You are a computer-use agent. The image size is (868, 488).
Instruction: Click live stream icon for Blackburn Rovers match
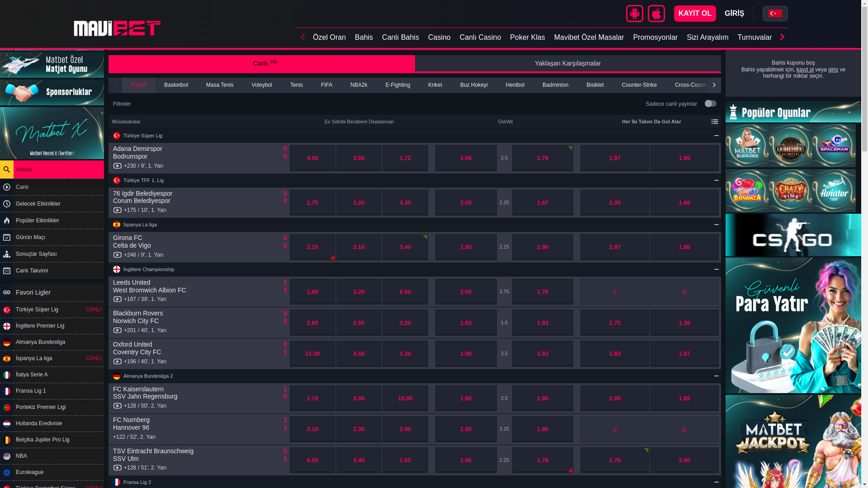pos(118,330)
